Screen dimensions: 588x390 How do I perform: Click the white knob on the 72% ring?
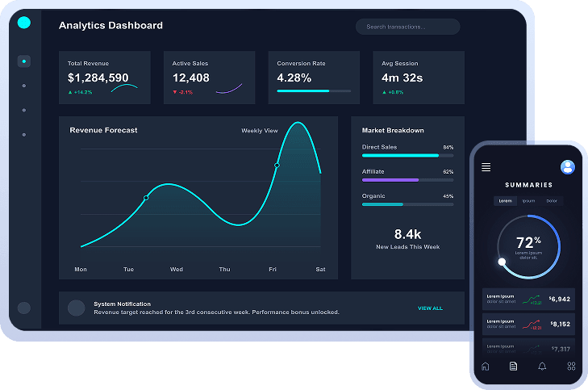coord(502,262)
